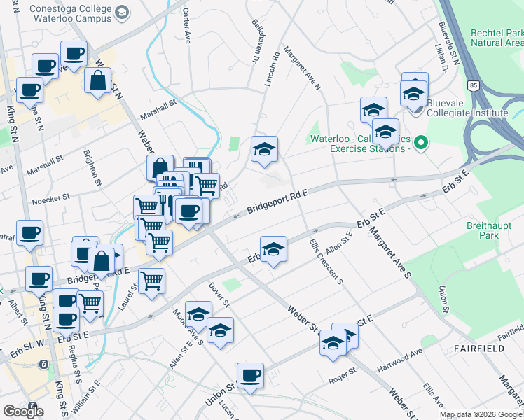Select the Lincoln Rd street label
Screen dimensions: 524x420
click(x=272, y=69)
